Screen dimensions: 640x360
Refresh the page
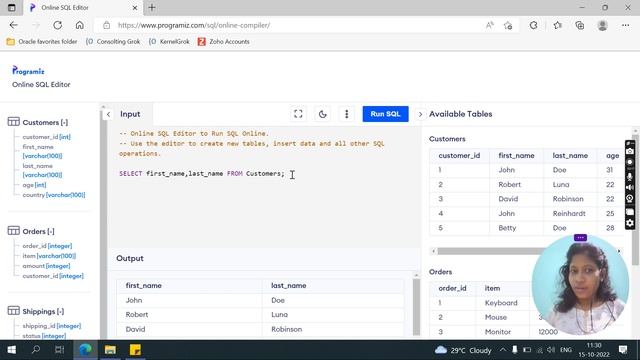tap(58, 25)
